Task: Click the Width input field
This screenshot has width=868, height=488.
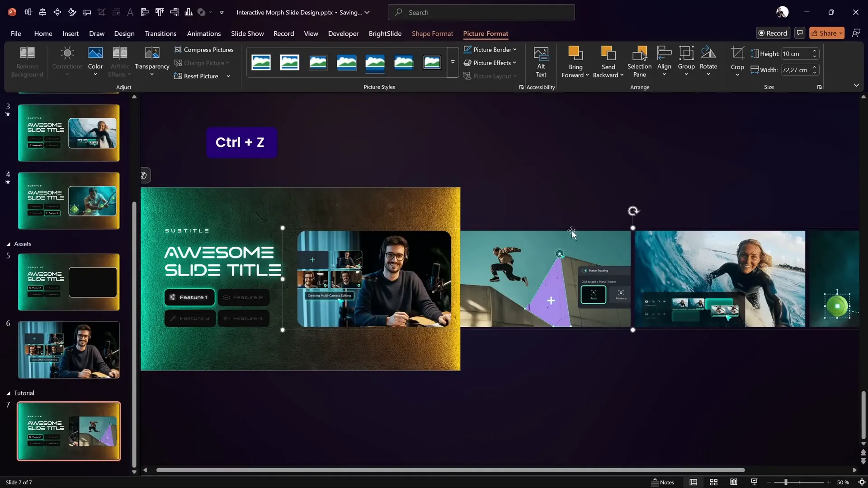Action: [x=796, y=70]
